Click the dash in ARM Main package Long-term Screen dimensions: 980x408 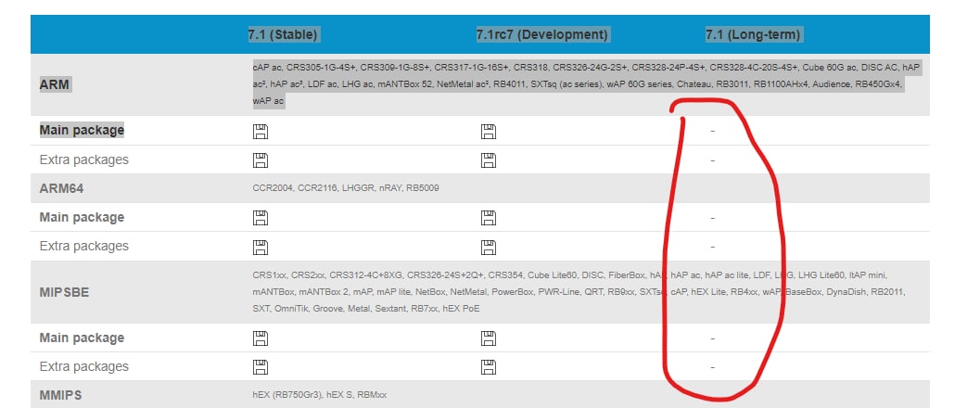click(712, 132)
